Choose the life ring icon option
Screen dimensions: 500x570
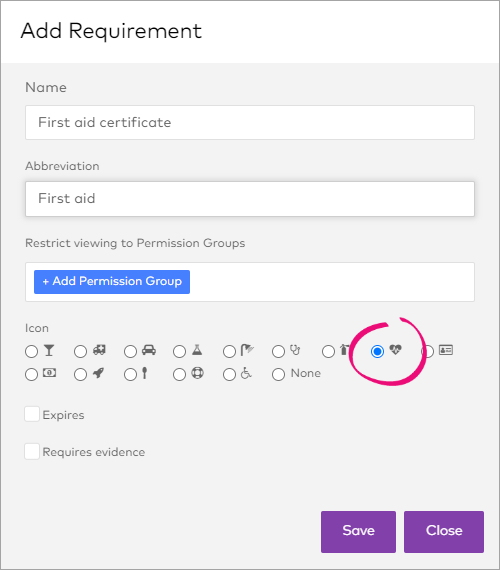pyautogui.click(x=179, y=374)
